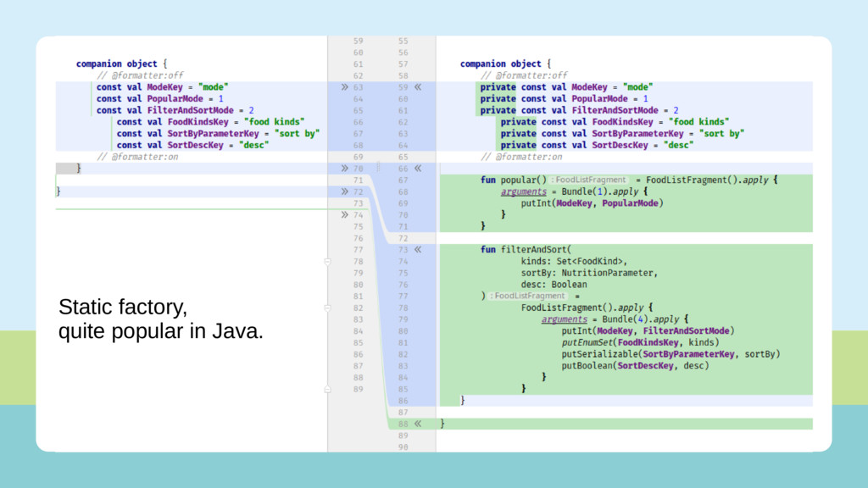Click right pane 'private const val ModeKey' line
868x488 pixels.
pos(566,87)
